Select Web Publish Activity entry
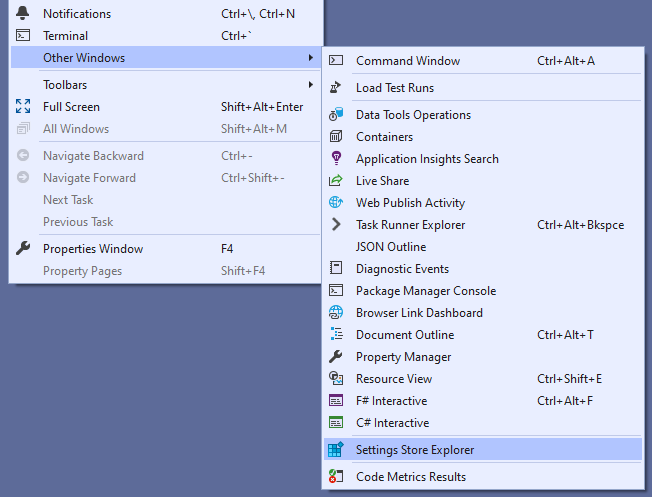652x497 pixels. (483, 203)
